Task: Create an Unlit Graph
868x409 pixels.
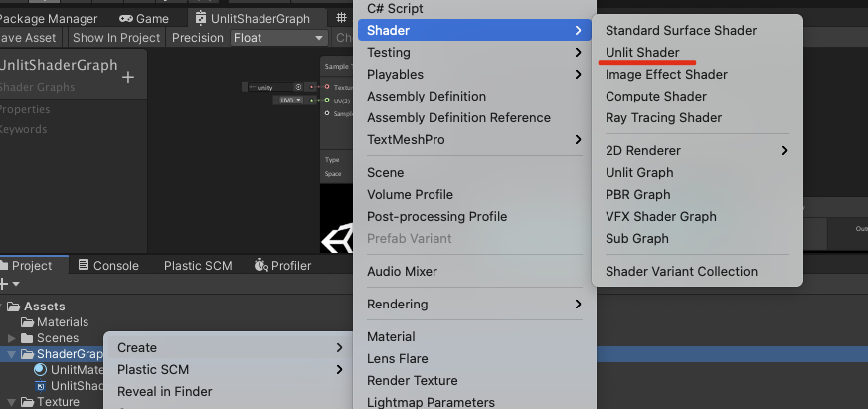Action: [639, 172]
